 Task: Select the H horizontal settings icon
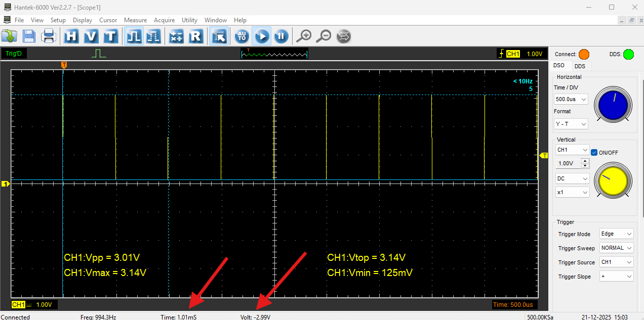point(71,36)
